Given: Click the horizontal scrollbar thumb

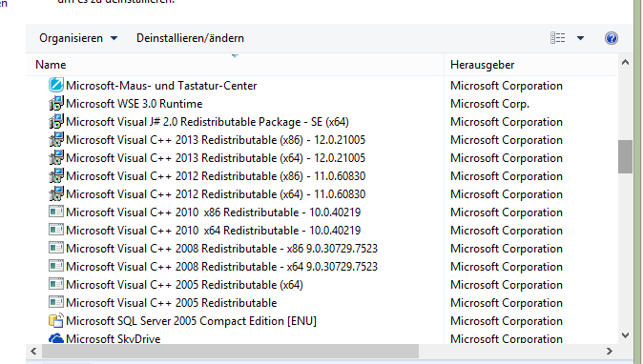Looking at the screenshot, I should tap(230, 351).
